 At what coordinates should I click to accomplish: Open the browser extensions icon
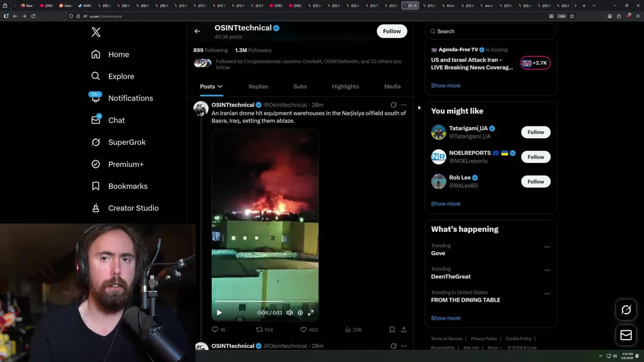coord(619,16)
